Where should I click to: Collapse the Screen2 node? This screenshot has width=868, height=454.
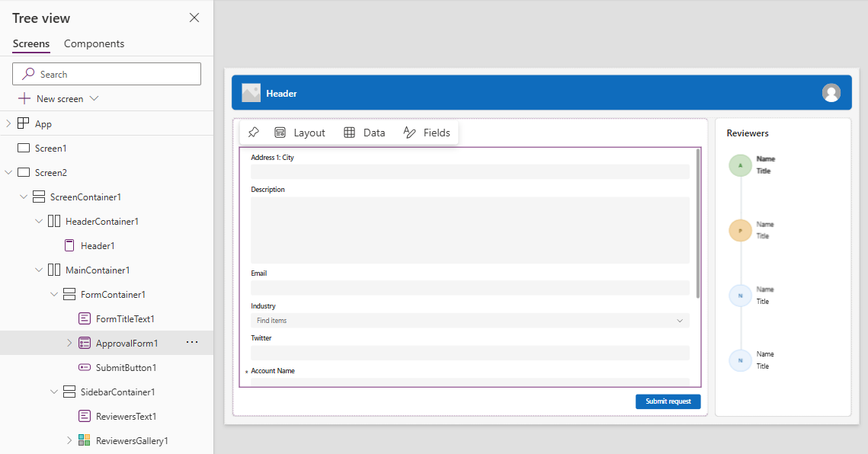(8, 172)
